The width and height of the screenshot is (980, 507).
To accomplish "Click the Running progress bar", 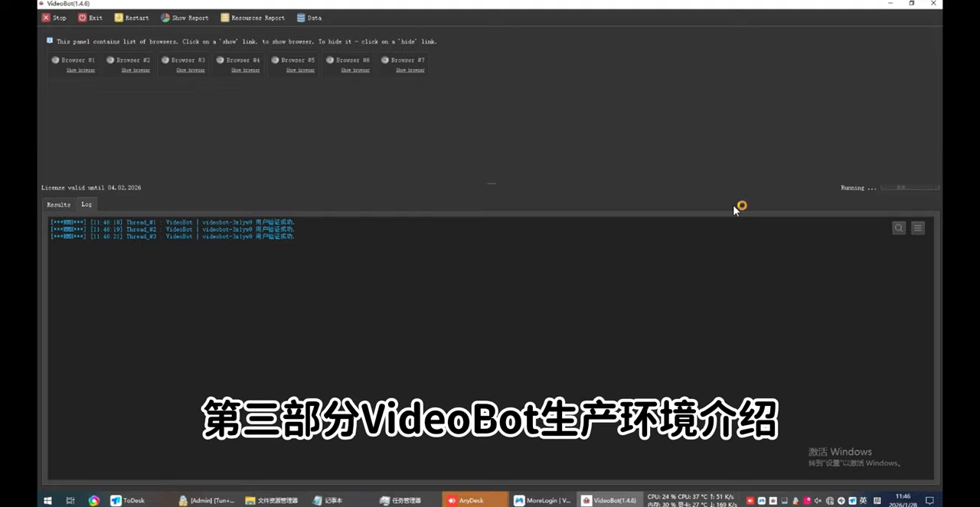I will tap(910, 187).
